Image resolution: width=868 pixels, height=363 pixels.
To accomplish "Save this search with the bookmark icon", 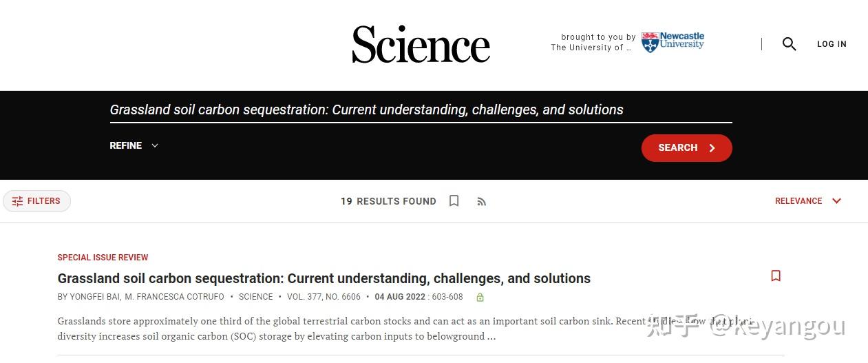I will coord(454,201).
